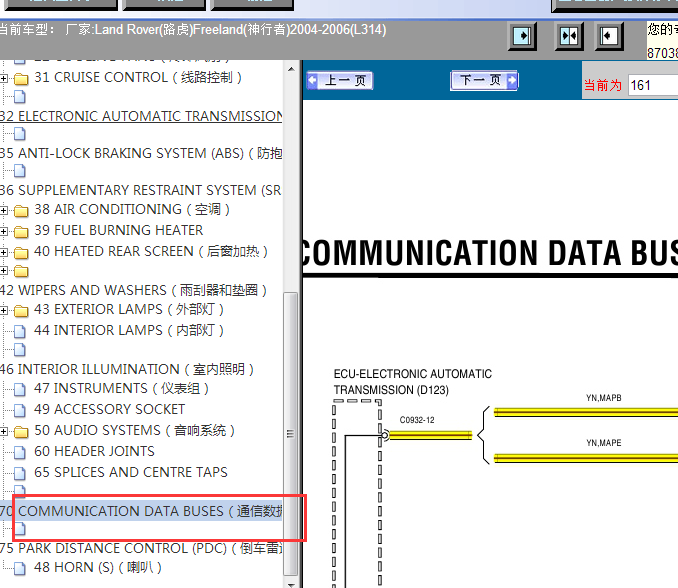Select 75 PARK DISTANCE CONTROL (PDC) entry
Viewport: 678px width, 588px height.
pos(141,548)
